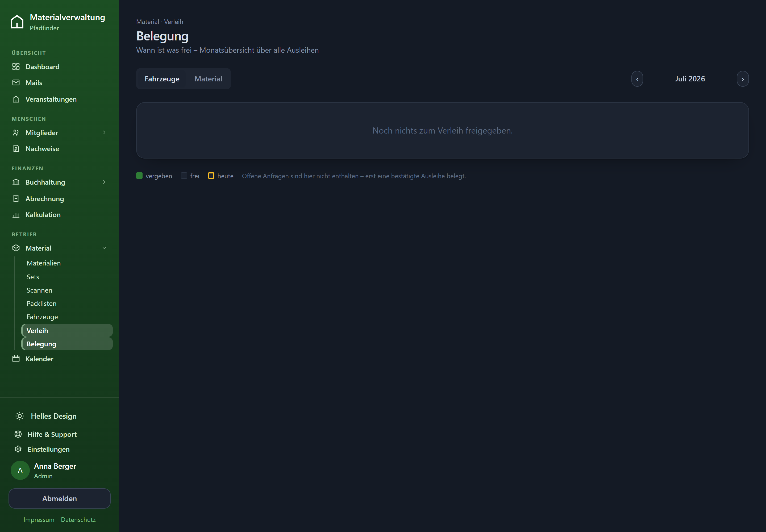Expand the Mitglieder submenu chevron
The width and height of the screenshot is (766, 532).
point(104,133)
